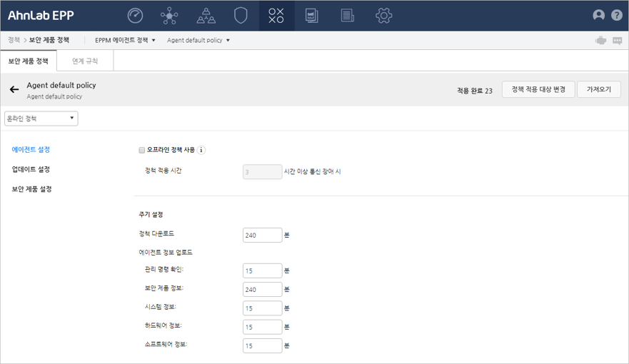Open the EPPM 에이전트 정책 dropdown
629x364 pixels.
[x=125, y=41]
